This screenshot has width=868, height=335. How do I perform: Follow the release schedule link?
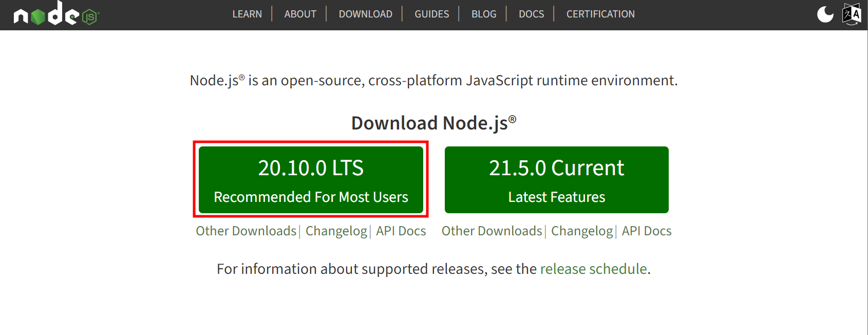tap(593, 269)
